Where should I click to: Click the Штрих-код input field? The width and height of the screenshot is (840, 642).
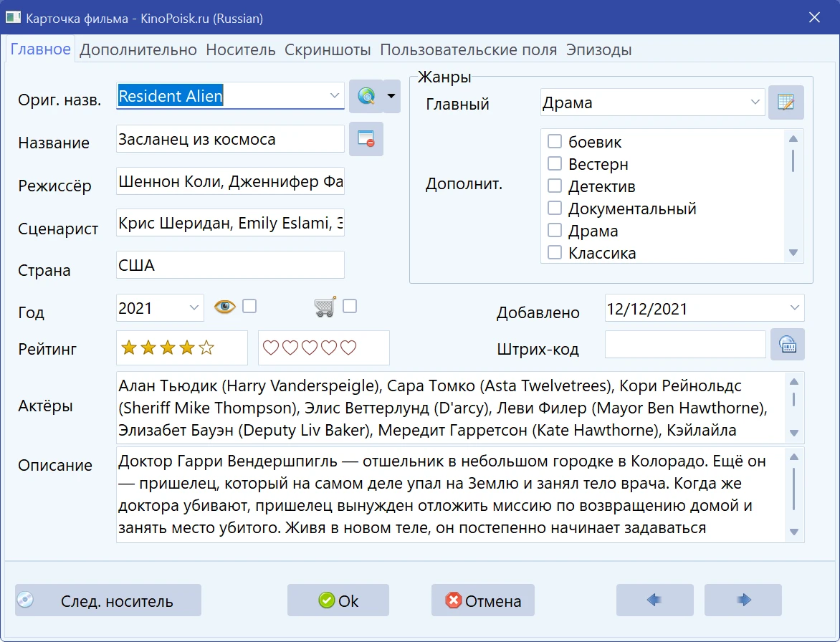(x=685, y=345)
